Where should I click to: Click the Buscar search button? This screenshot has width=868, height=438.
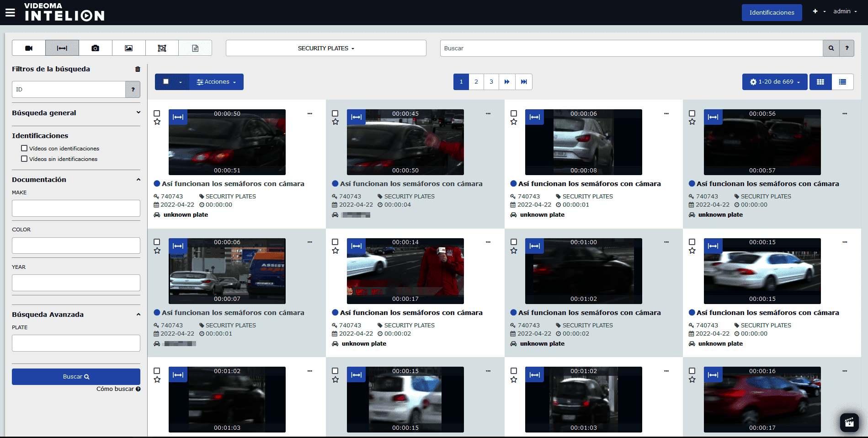[x=76, y=376]
